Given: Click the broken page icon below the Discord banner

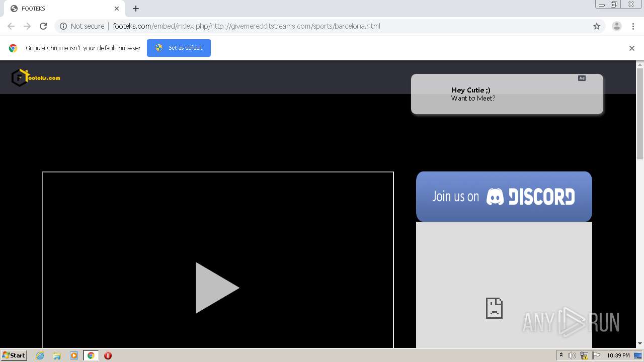Looking at the screenshot, I should pyautogui.click(x=494, y=308).
